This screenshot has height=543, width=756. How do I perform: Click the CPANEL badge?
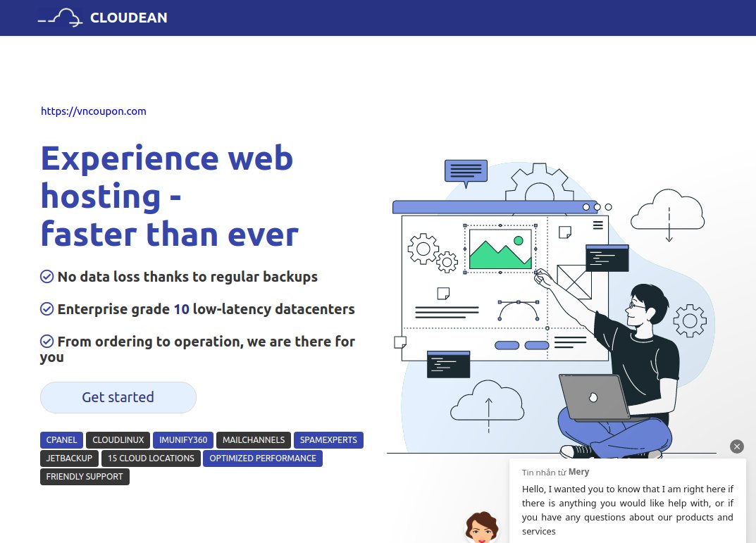pos(61,439)
